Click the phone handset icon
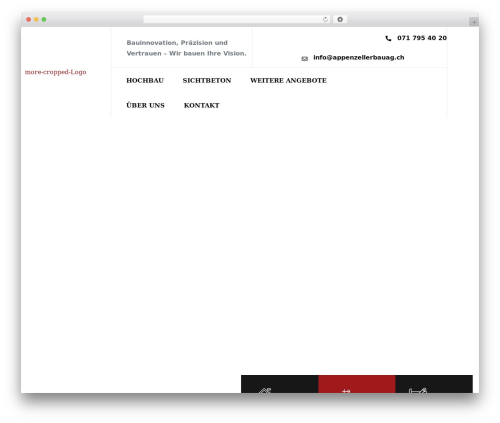500x423 pixels. tap(388, 38)
